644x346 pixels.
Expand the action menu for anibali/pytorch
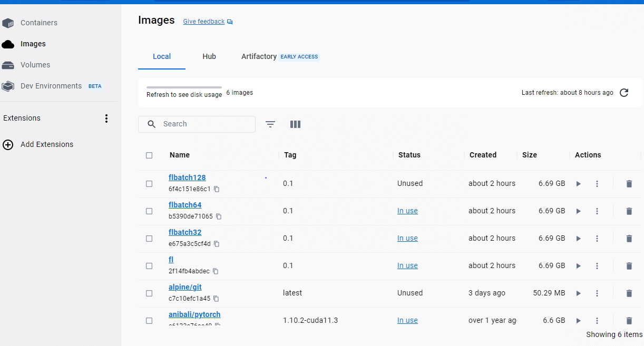coord(597,321)
